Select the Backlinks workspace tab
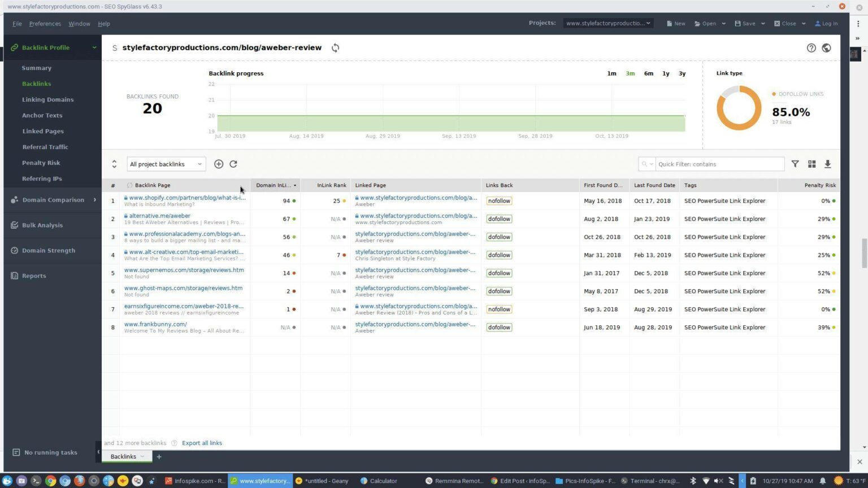 click(123, 456)
